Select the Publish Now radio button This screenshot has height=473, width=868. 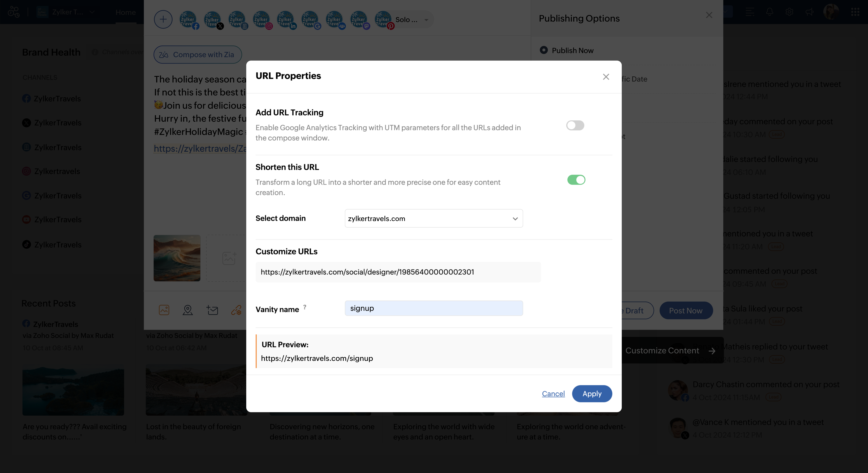pos(544,50)
